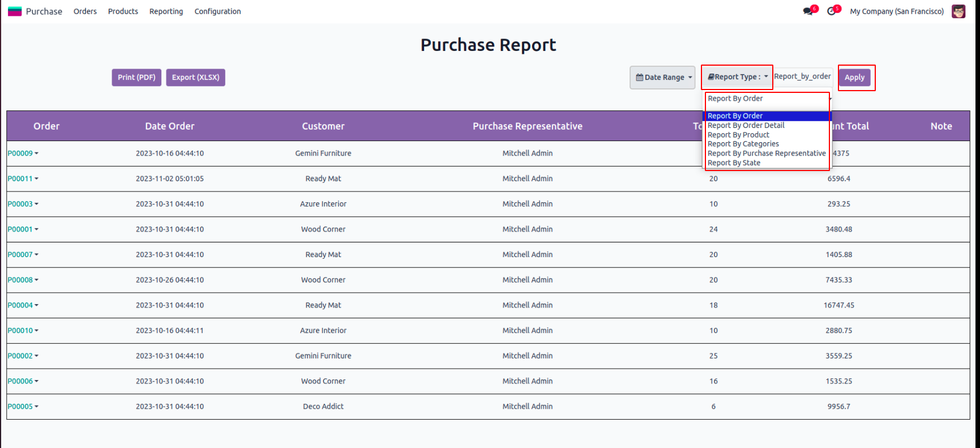Open the Orders menu
The width and height of the screenshot is (980, 448).
(85, 11)
